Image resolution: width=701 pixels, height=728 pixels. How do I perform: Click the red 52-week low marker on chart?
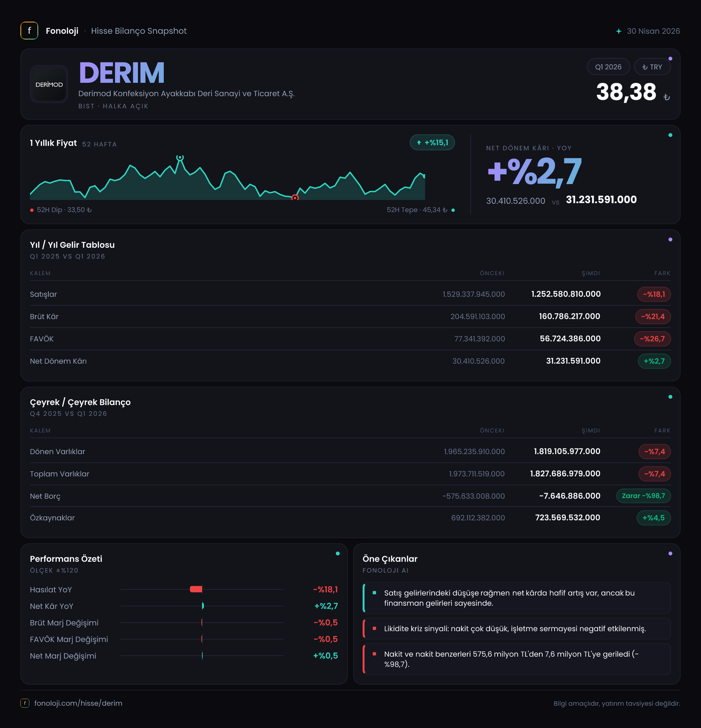[295, 197]
